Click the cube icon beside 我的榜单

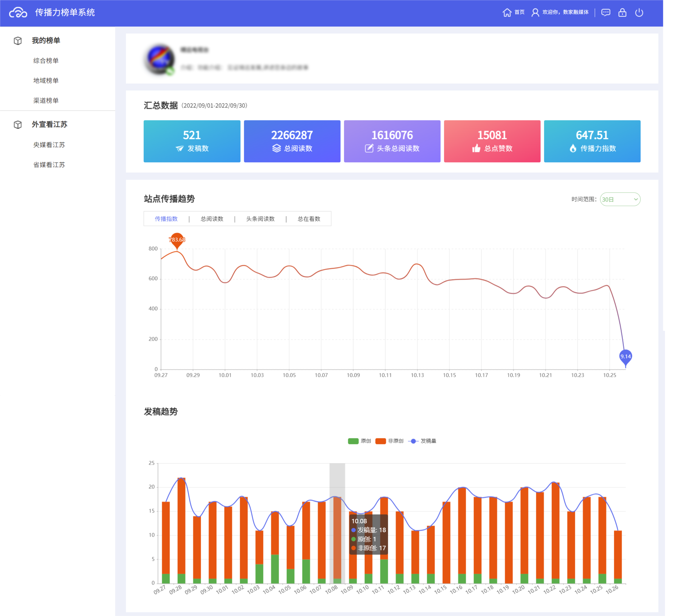click(x=18, y=40)
